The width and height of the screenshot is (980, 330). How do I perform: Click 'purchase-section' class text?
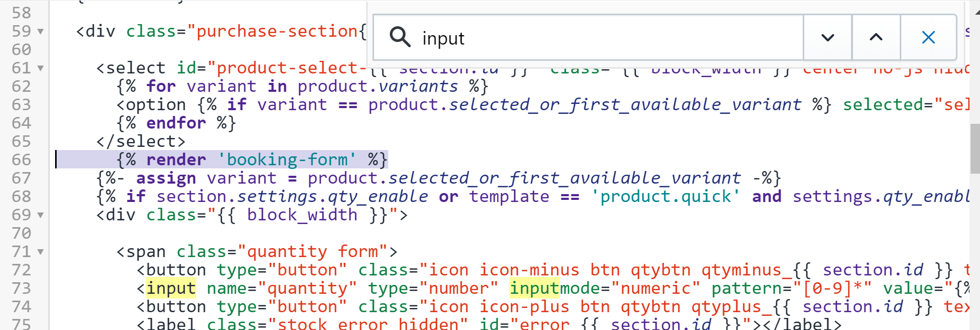pyautogui.click(x=276, y=31)
